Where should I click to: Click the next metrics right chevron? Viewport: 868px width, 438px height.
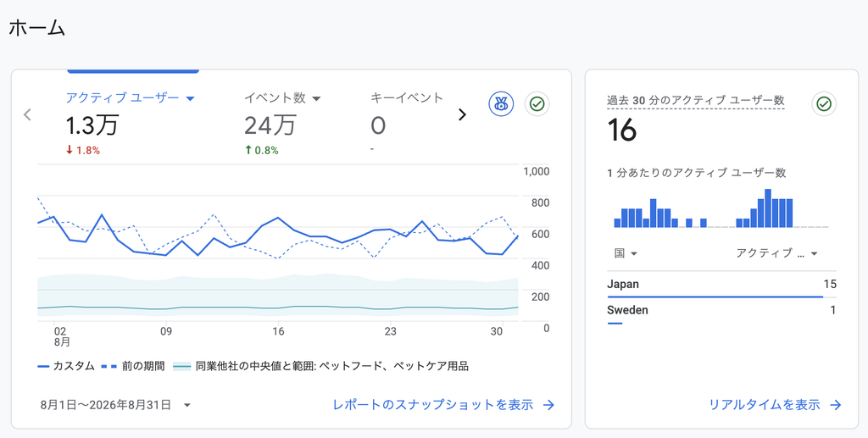pos(462,114)
